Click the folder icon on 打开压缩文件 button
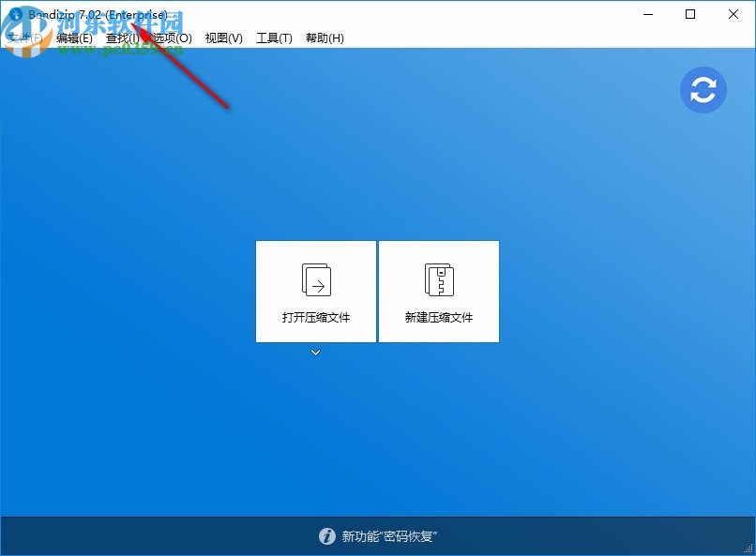756x556 pixels. 315,278
